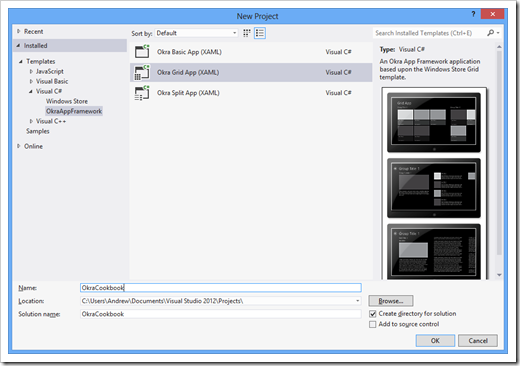Click the Cancel button

[478, 341]
